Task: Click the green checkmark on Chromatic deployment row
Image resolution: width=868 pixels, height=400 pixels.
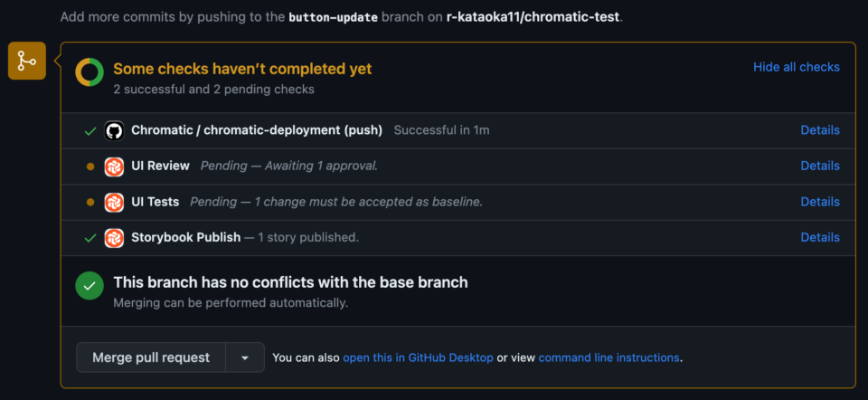Action: 90,131
